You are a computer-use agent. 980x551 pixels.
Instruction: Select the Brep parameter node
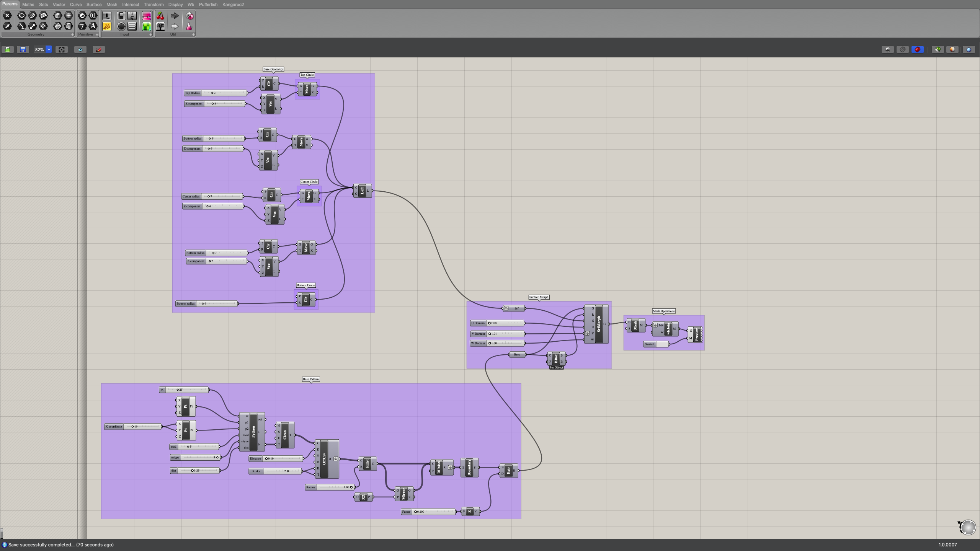pyautogui.click(x=517, y=355)
